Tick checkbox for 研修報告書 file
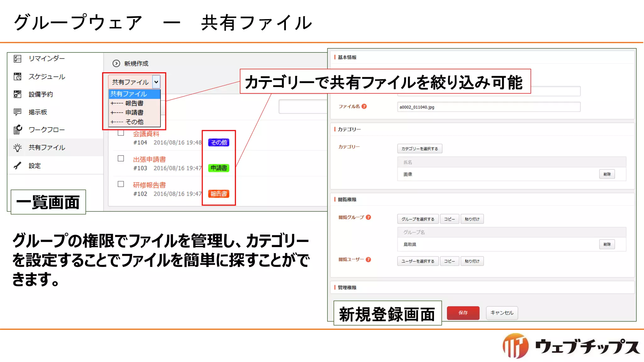Image resolution: width=644 pixels, height=362 pixels. (x=121, y=184)
